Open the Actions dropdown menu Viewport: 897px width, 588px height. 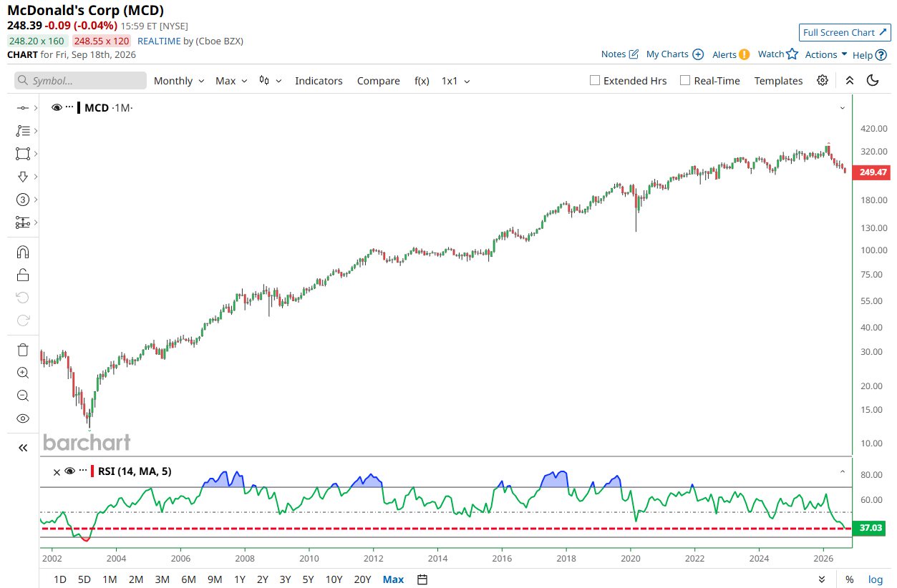pyautogui.click(x=826, y=54)
